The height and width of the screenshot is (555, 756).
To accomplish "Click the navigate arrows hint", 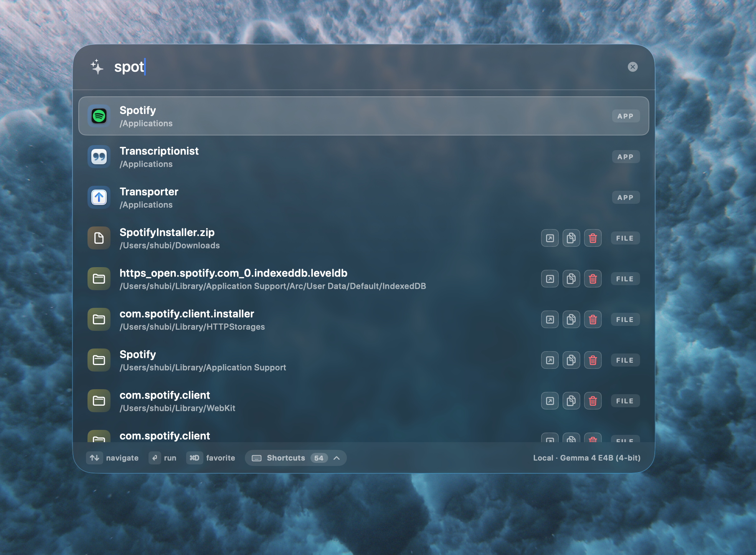I will [112, 458].
